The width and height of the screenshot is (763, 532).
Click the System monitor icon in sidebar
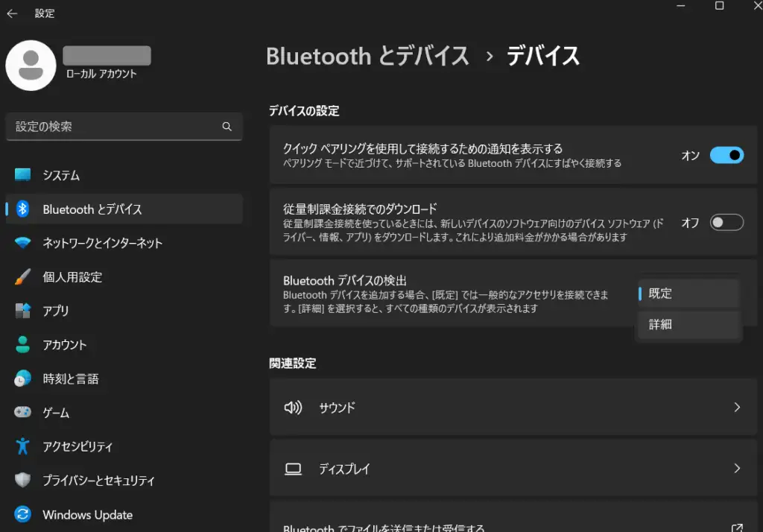tap(23, 175)
